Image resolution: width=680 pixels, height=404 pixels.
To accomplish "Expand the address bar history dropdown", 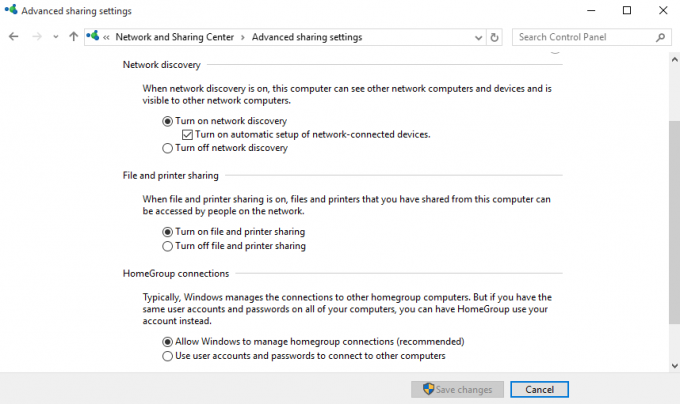I will click(478, 38).
